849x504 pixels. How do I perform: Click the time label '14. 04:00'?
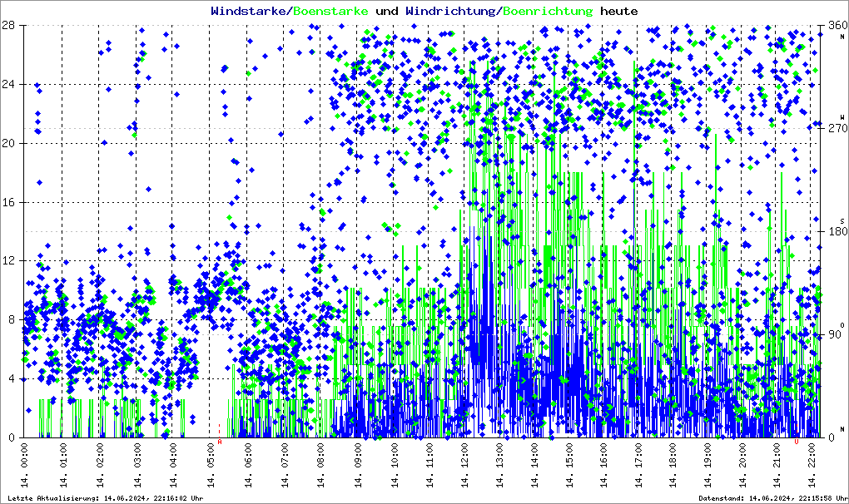coord(173,465)
